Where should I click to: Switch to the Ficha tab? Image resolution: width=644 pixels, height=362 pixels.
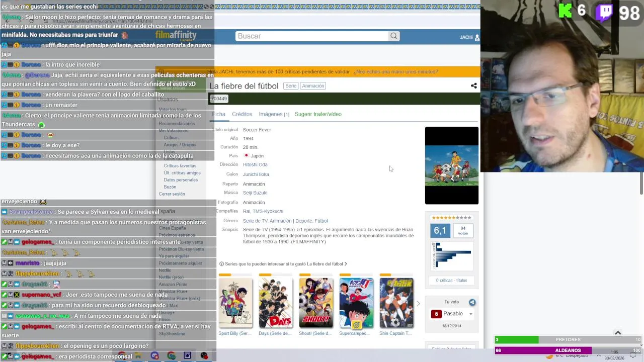[x=218, y=114]
